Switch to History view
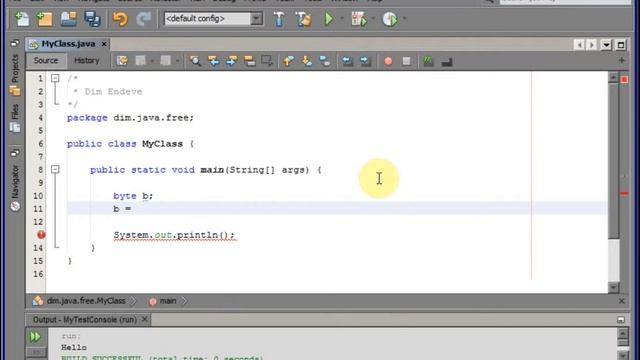This screenshot has height=360, width=640. tap(87, 60)
